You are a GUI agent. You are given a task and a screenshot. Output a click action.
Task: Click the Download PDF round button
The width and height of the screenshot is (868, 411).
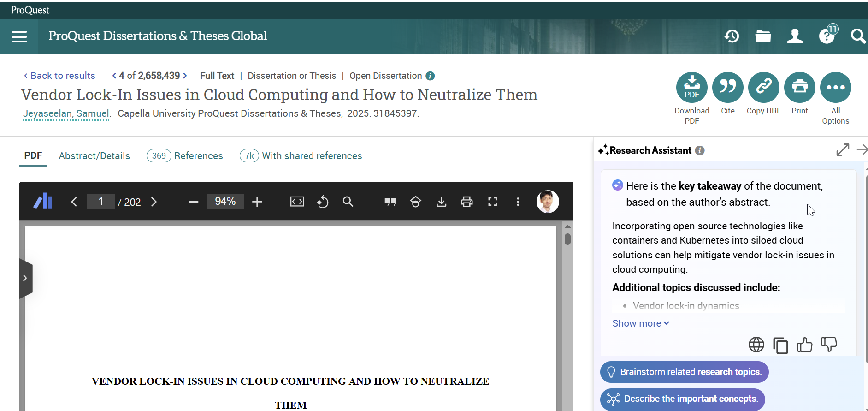691,87
